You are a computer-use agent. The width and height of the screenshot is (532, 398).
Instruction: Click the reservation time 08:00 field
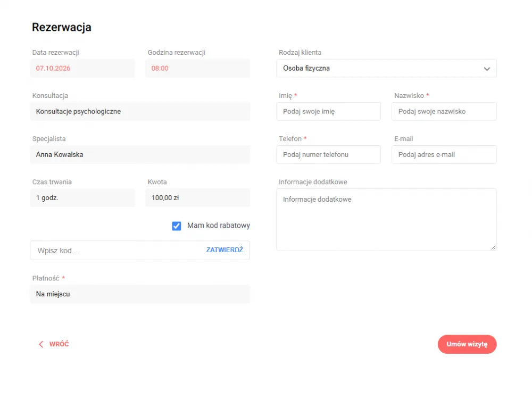pyautogui.click(x=197, y=69)
